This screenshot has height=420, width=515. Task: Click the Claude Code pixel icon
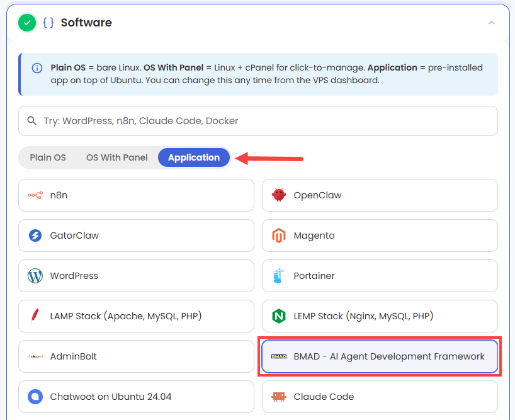tap(279, 397)
